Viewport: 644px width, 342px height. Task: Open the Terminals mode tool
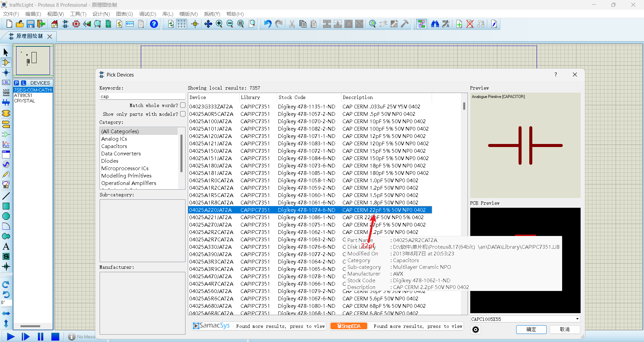tap(6, 124)
